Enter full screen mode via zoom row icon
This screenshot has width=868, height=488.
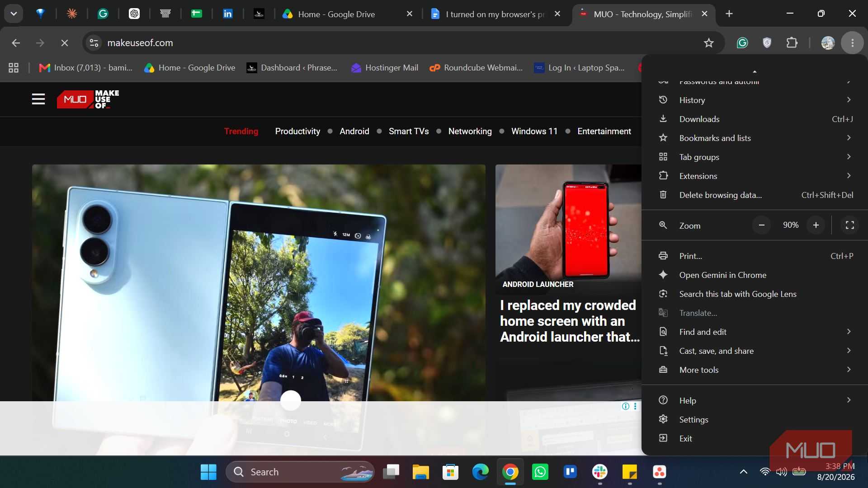pyautogui.click(x=850, y=225)
